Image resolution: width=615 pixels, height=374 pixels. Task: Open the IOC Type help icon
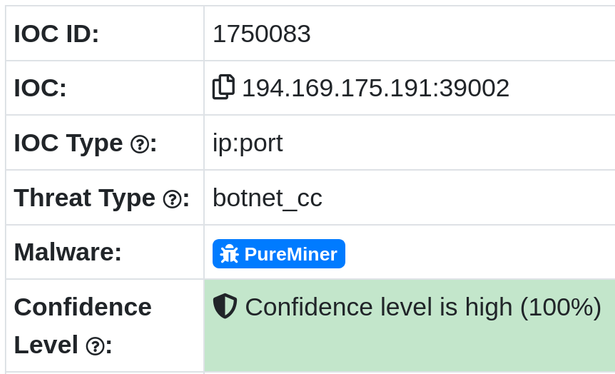[x=140, y=144]
